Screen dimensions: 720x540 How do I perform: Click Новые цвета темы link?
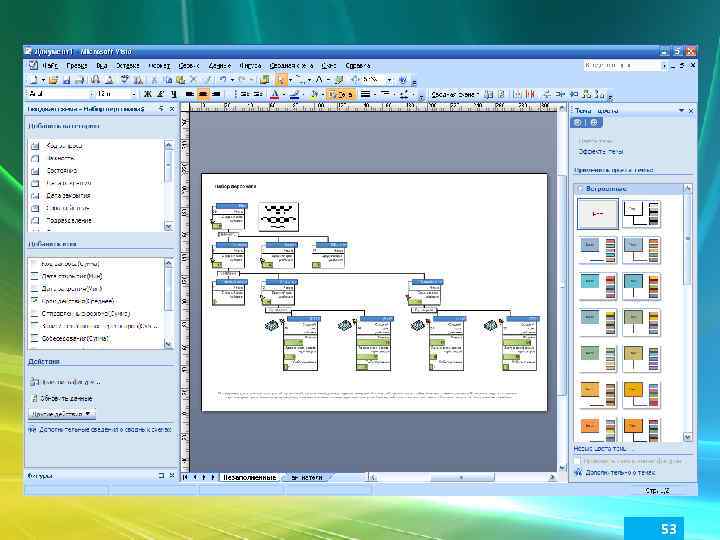click(x=599, y=449)
